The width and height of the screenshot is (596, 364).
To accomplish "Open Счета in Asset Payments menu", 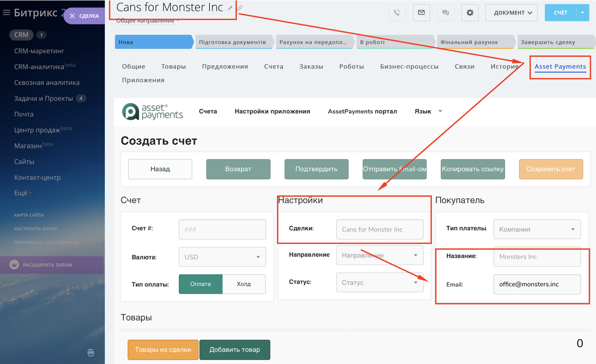I will (x=208, y=111).
